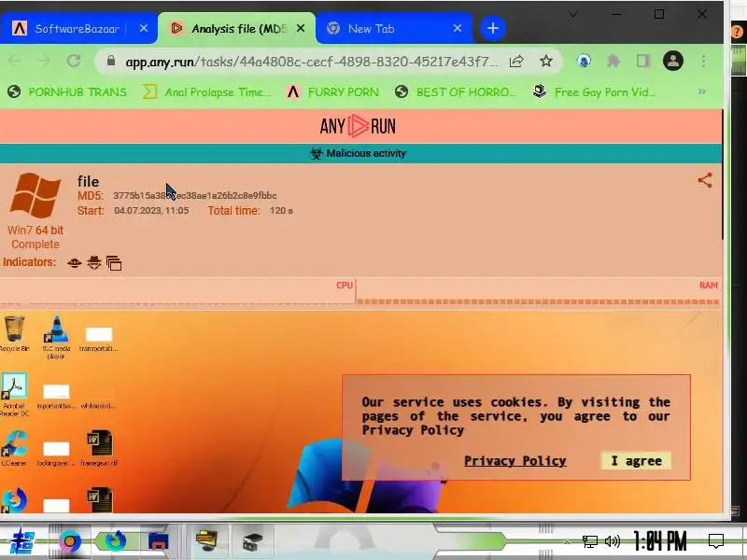This screenshot has width=747, height=560.
Task: Open the Privacy Policy link
Action: click(x=515, y=461)
